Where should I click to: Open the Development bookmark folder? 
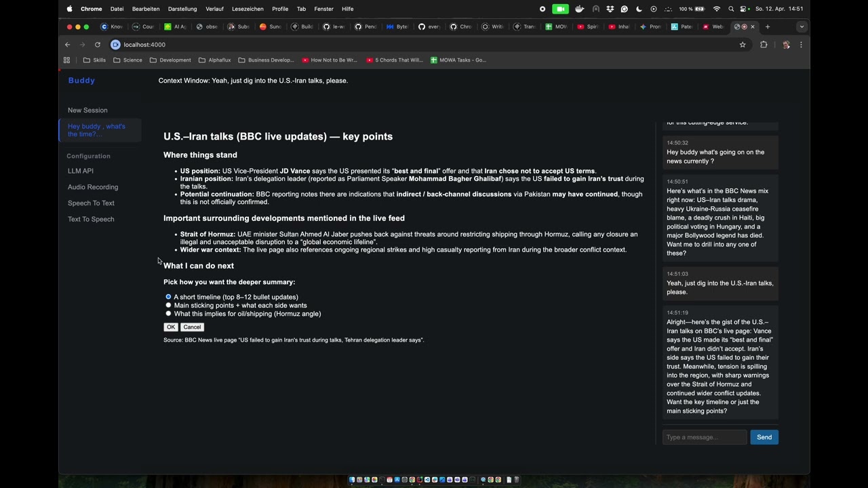170,60
